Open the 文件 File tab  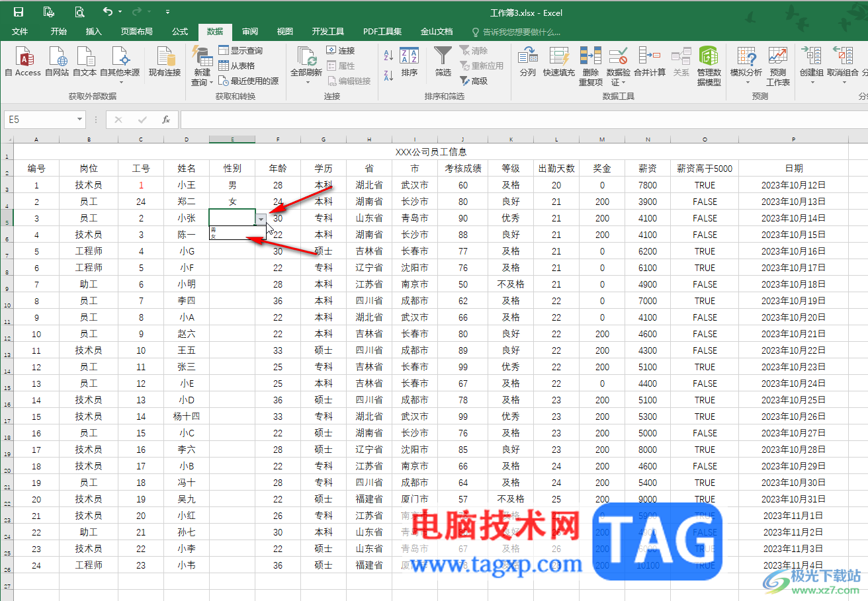pos(20,31)
